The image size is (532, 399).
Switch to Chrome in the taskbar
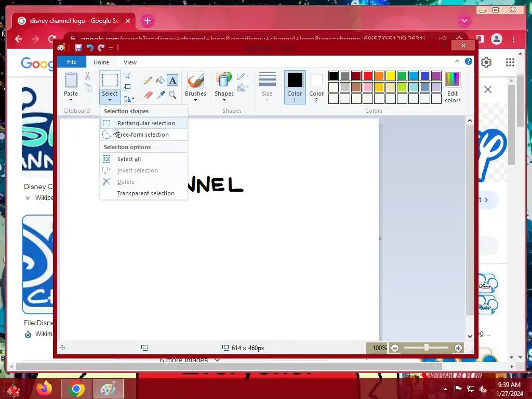[x=76, y=389]
